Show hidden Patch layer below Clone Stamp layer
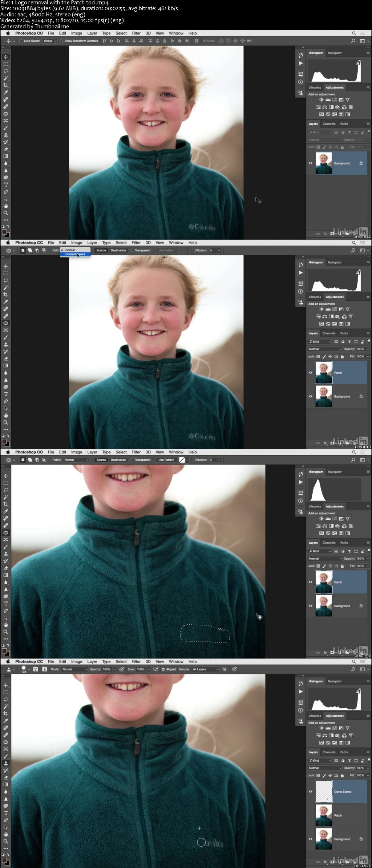The height and width of the screenshot is (868, 372). pyautogui.click(x=310, y=815)
